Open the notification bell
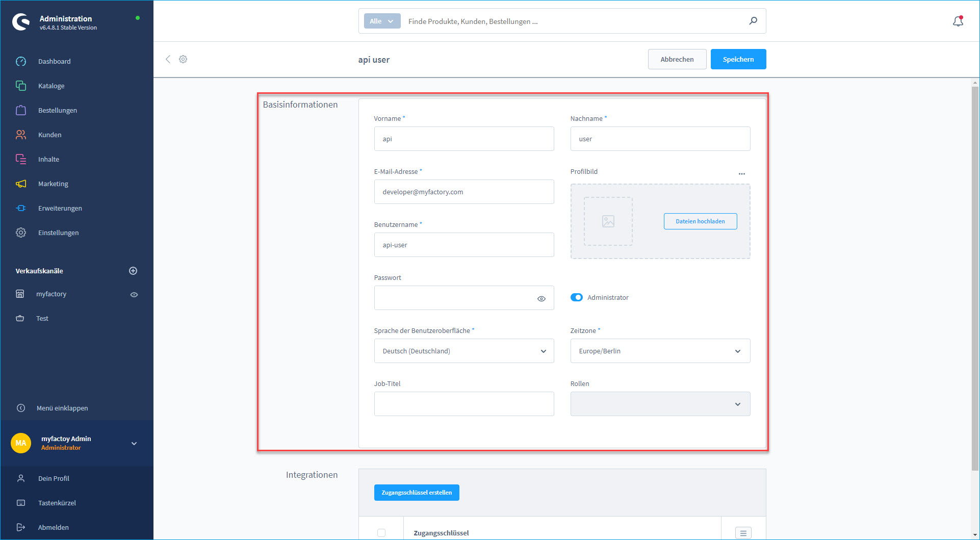This screenshot has height=540, width=980. tap(958, 21)
